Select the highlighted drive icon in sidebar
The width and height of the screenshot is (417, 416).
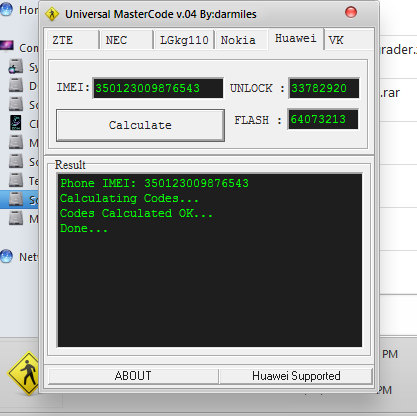15,199
